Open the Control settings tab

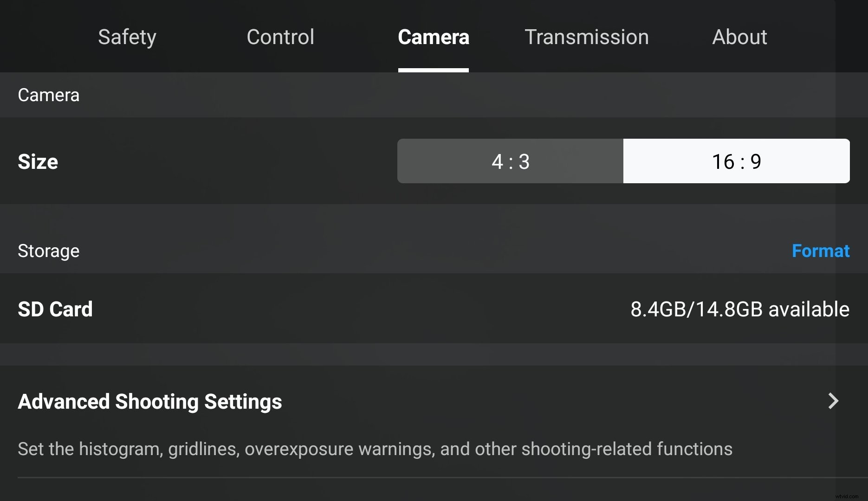[280, 37]
